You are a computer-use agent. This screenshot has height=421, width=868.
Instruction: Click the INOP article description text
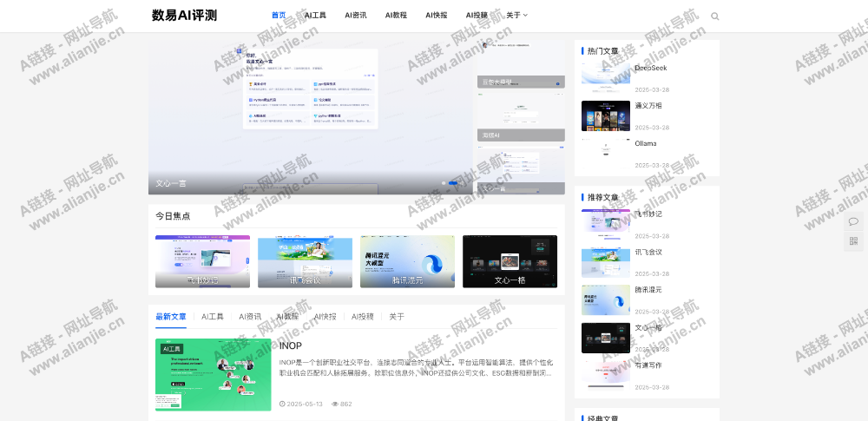tap(416, 368)
